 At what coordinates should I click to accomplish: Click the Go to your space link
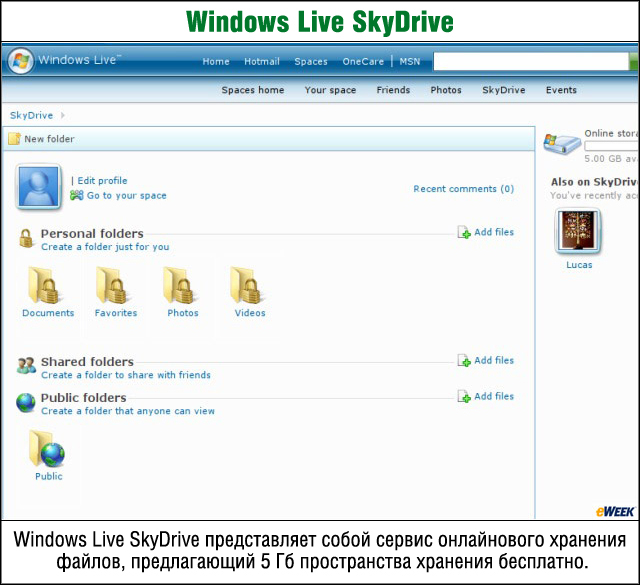click(127, 196)
